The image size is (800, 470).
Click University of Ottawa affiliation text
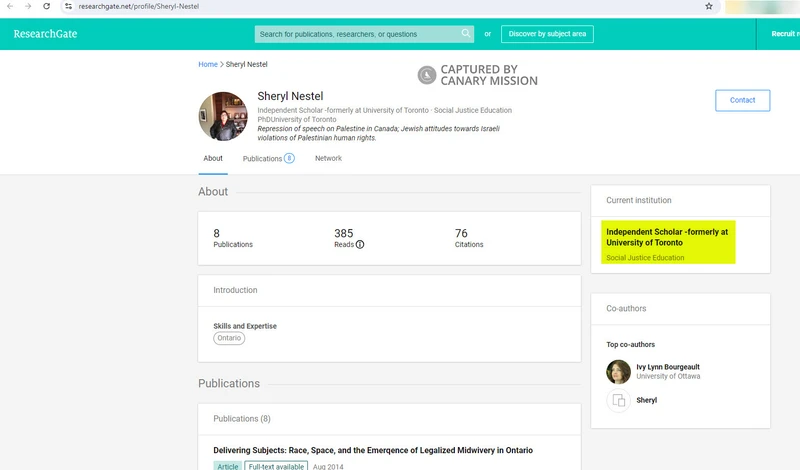coord(668,376)
